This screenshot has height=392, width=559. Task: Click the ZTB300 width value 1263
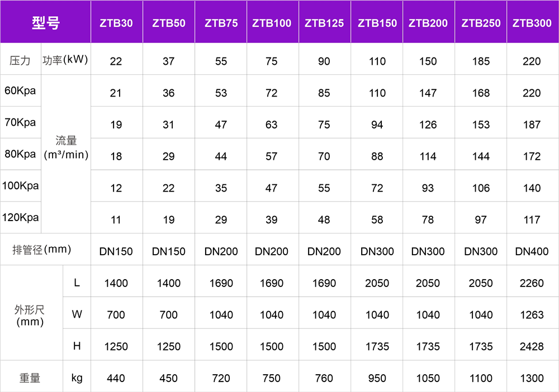pos(532,315)
